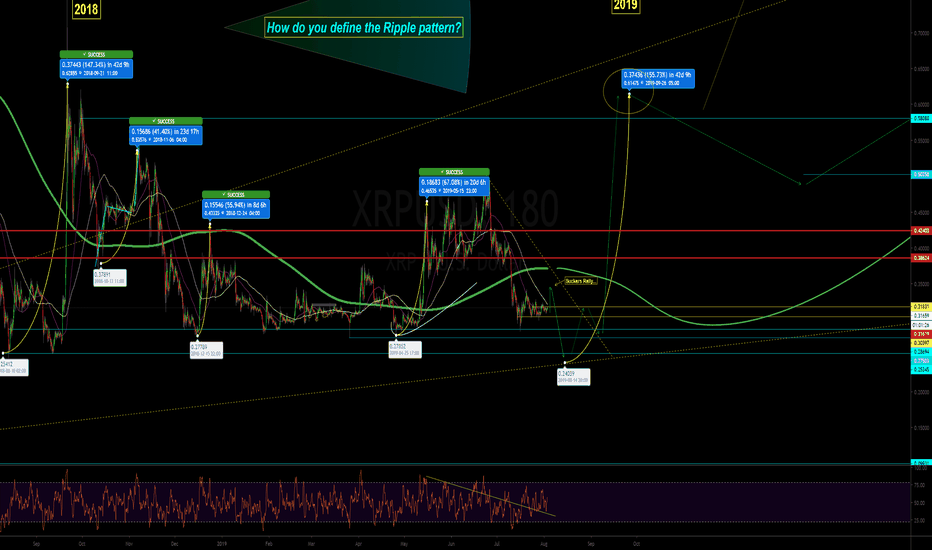Click the RSI 75.00 scale label

coord(920,486)
